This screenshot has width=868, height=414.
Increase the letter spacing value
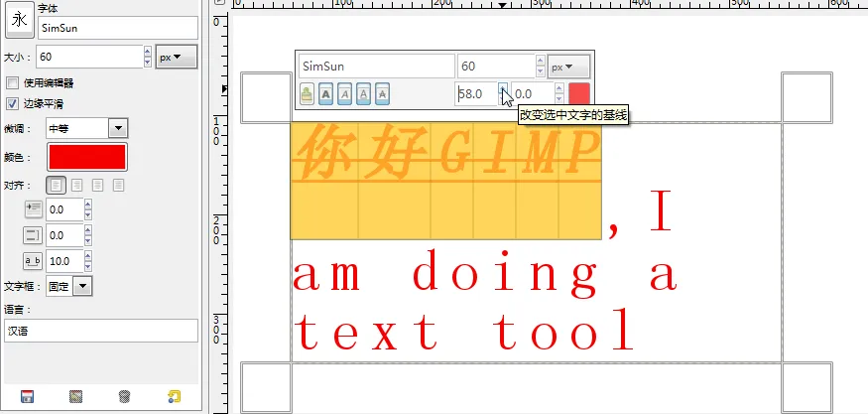(88, 256)
